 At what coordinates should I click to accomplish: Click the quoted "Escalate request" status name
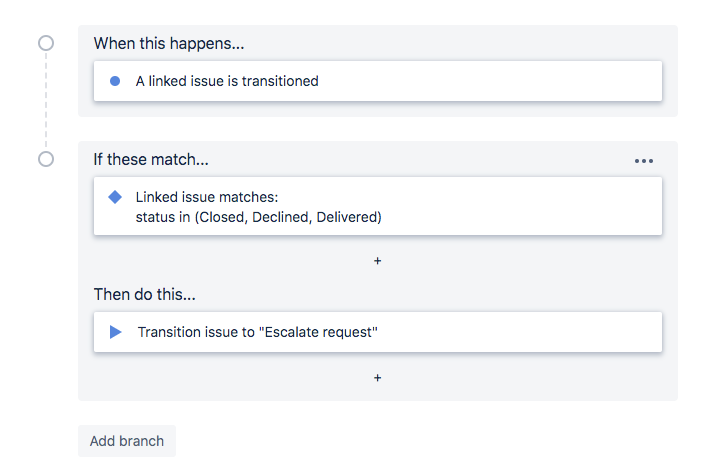[x=318, y=332]
